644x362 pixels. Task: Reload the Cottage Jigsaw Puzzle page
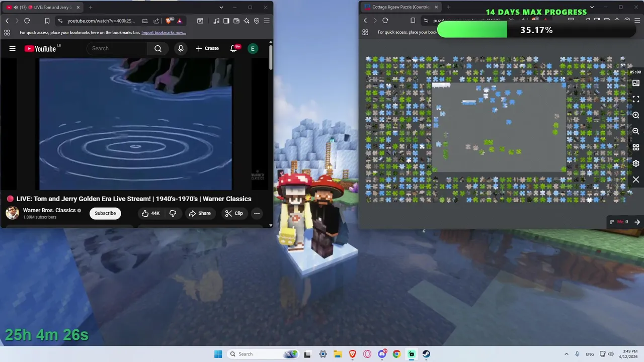coord(385,21)
